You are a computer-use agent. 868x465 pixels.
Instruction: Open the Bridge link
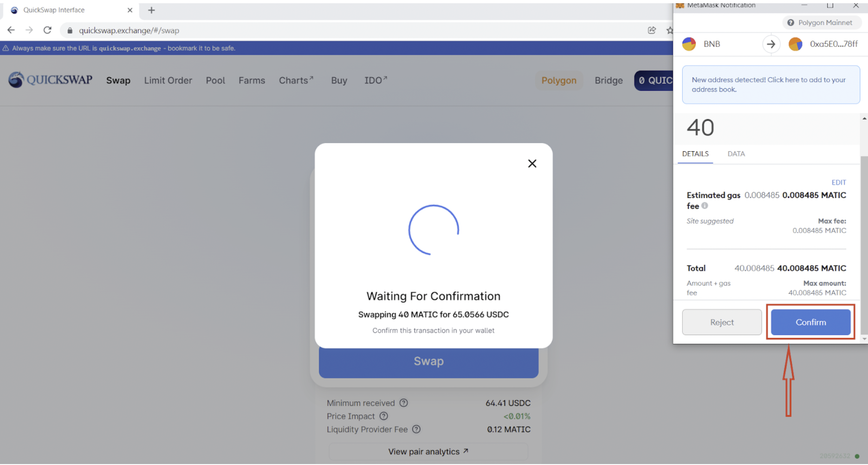coord(609,80)
